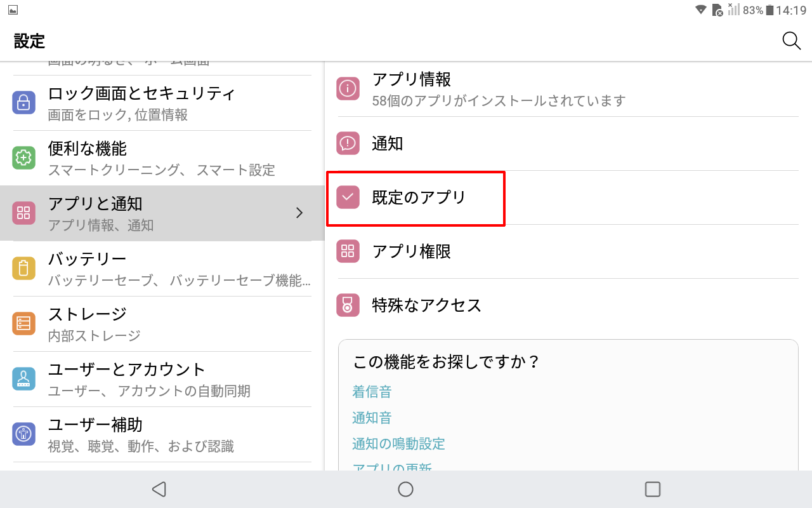The height and width of the screenshot is (508, 812).
Task: Tap the notification bubble icon beside 通知
Action: pos(348,143)
